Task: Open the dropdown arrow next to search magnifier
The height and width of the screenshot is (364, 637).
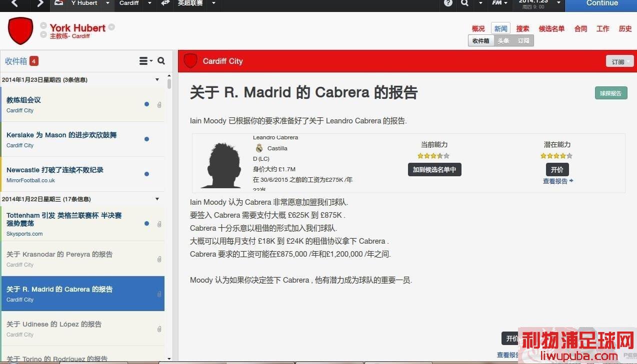Action: (480, 3)
